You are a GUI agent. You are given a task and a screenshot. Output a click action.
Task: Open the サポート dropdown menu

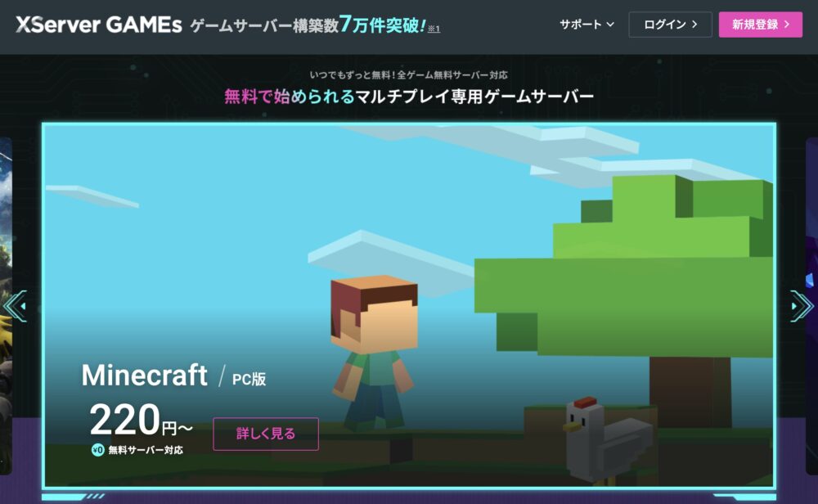click(x=582, y=25)
